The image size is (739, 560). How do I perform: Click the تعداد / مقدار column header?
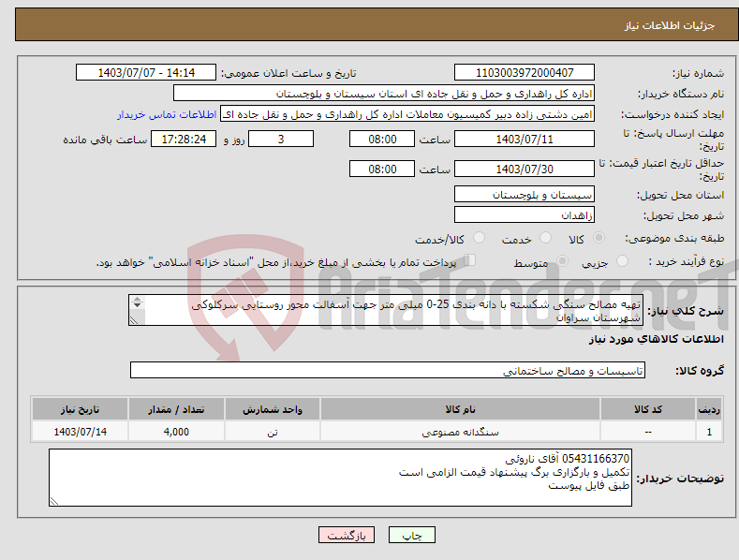(x=176, y=409)
